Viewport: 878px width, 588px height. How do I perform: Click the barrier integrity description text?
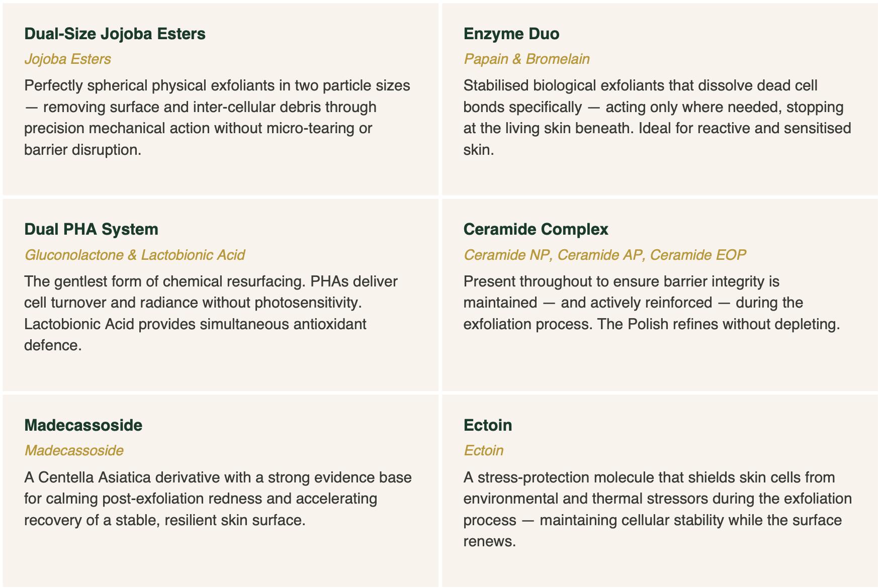(651, 303)
